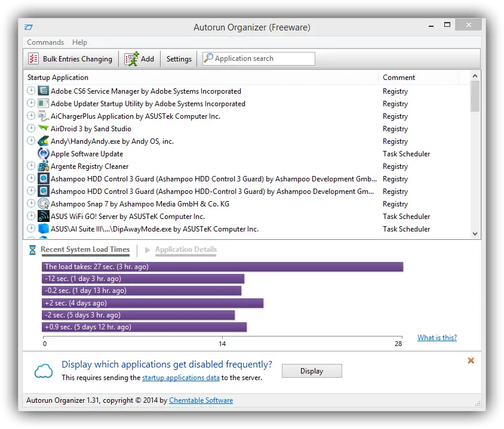Click AiChargerPlus Application app icon
This screenshot has height=429, width=504.
tap(44, 116)
